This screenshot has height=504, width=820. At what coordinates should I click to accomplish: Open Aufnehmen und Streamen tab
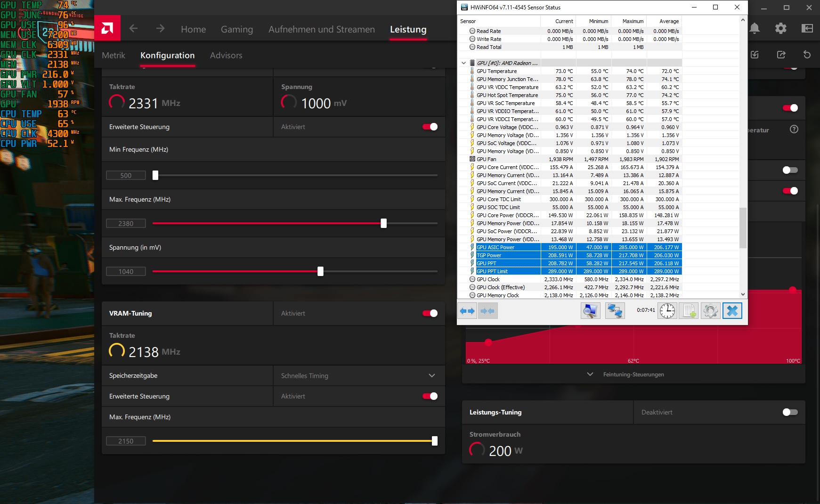[x=322, y=29]
